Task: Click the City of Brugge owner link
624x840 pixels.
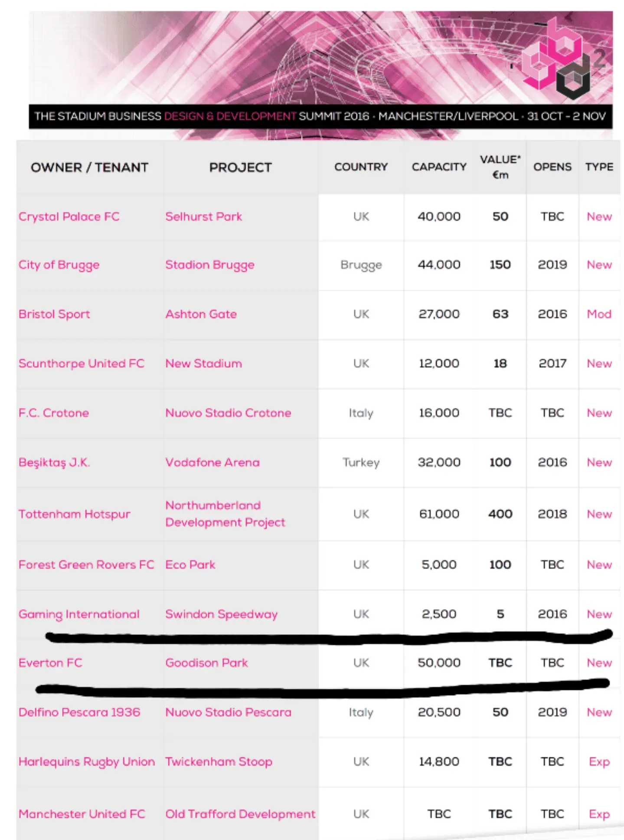Action: (59, 265)
